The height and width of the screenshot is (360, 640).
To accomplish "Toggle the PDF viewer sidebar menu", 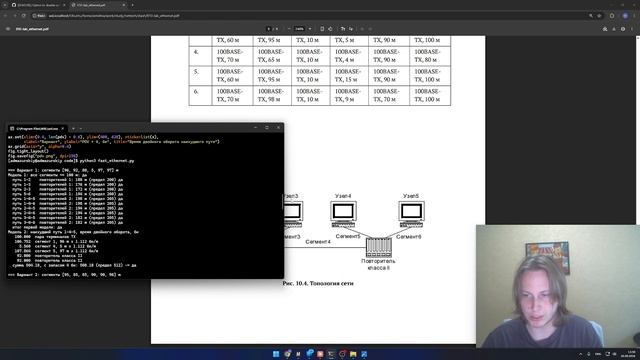I will coord(8,29).
